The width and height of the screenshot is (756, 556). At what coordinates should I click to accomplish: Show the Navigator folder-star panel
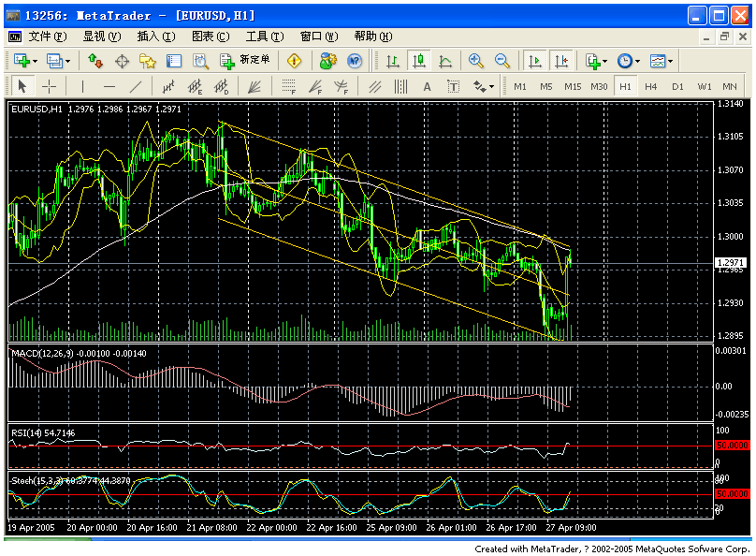tap(148, 61)
